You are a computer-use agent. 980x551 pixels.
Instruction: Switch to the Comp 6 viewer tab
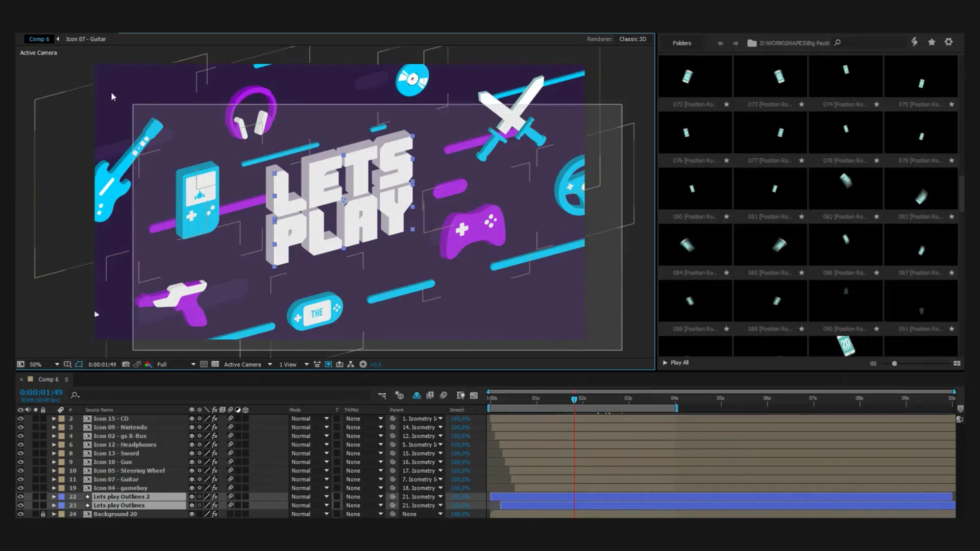39,39
